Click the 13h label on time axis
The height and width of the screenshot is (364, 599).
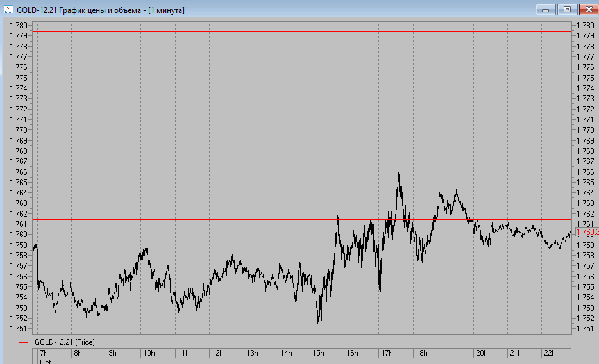[252, 353]
